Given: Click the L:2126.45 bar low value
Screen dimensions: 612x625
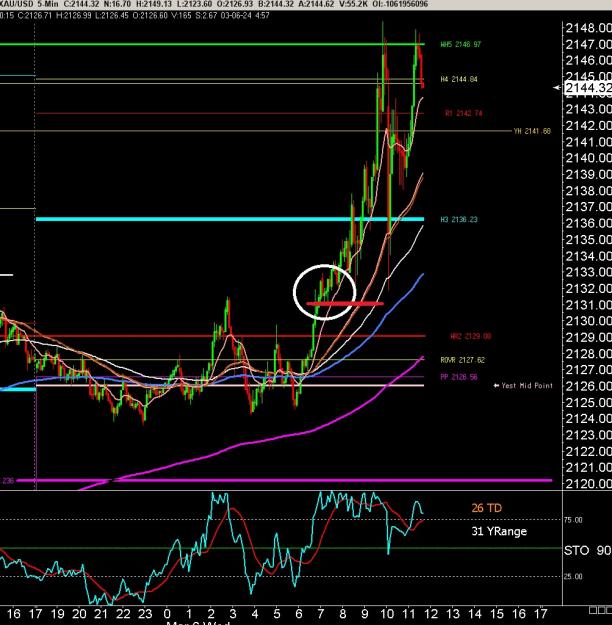Looking at the screenshot, I should tap(112, 16).
